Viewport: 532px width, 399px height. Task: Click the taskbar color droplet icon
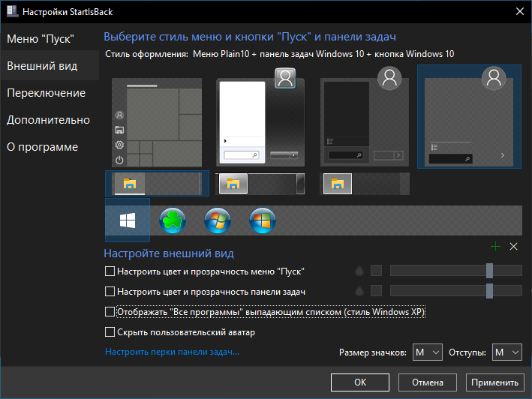(x=359, y=291)
